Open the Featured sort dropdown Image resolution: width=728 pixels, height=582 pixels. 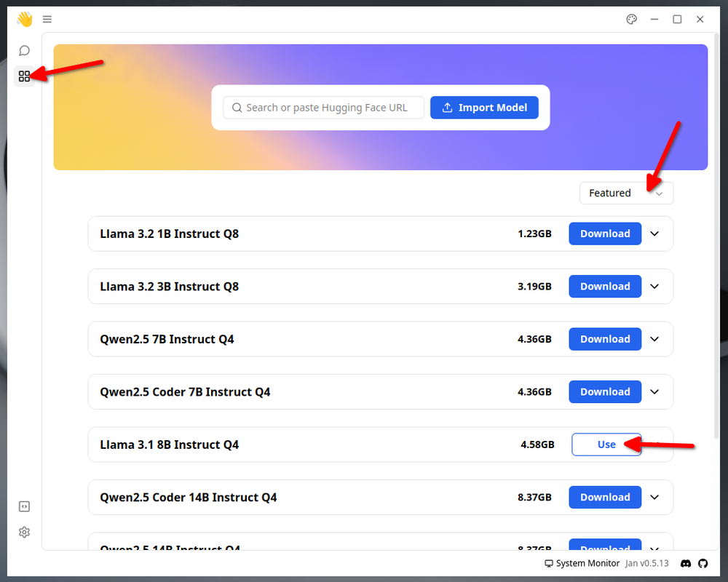pos(626,193)
